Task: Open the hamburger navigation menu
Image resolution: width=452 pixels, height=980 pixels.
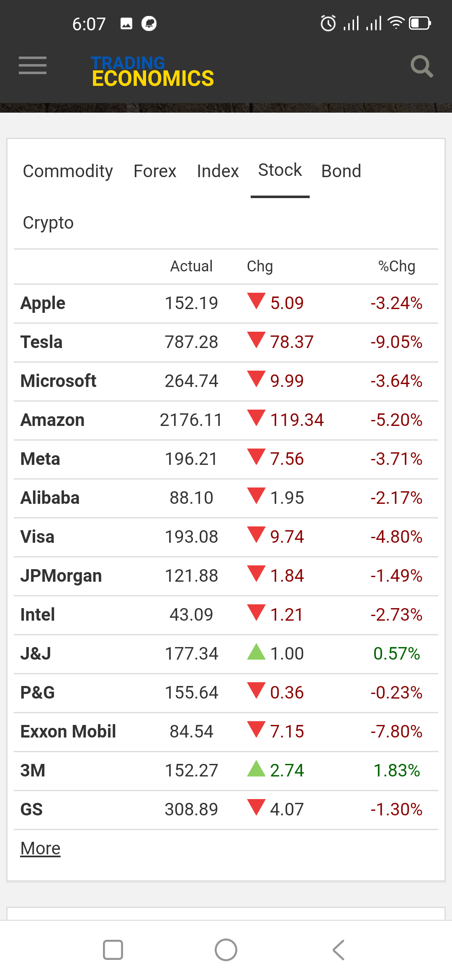Action: point(33,66)
